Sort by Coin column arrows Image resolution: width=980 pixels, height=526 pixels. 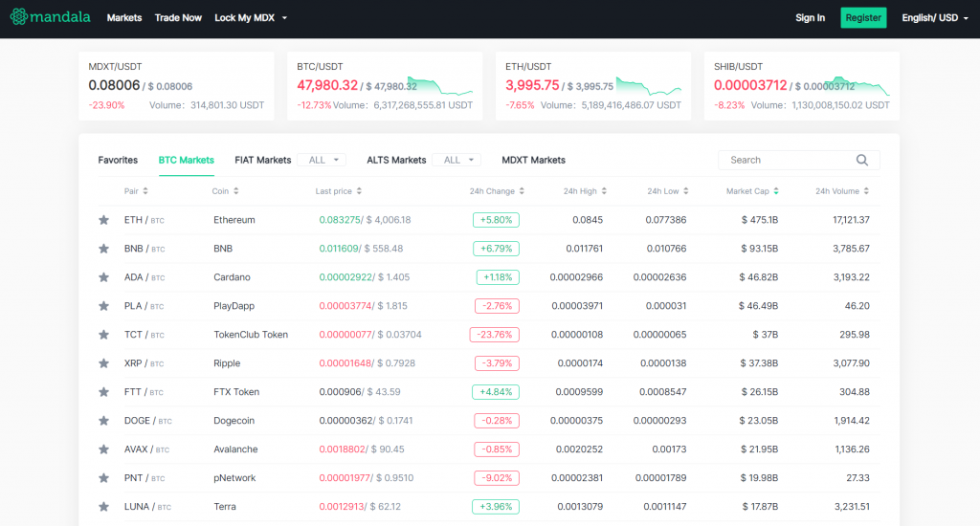(x=235, y=191)
